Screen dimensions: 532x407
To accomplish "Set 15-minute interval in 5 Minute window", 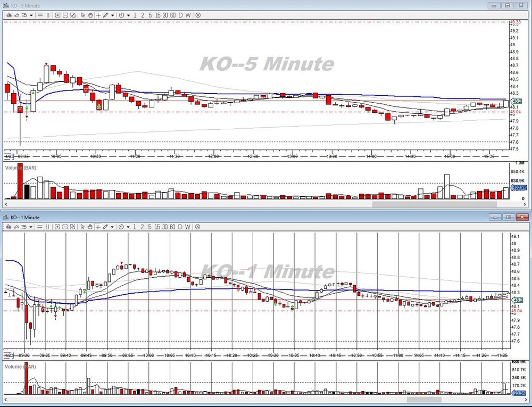I will 158,15.
